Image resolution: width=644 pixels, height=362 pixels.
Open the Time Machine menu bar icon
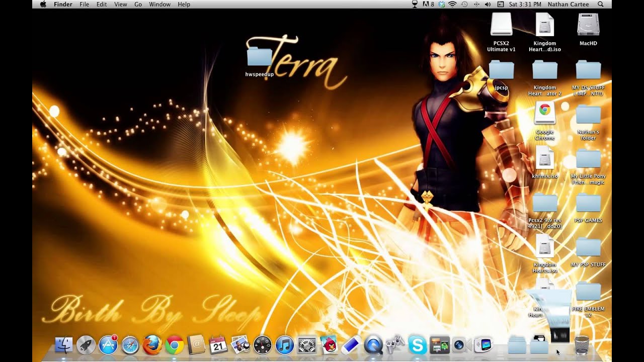pyautogui.click(x=464, y=4)
